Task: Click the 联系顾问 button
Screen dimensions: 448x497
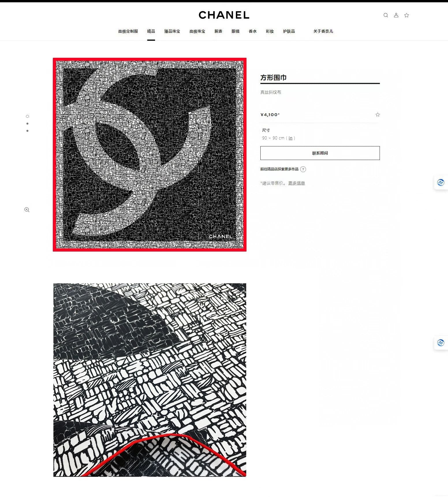Action: tap(320, 153)
